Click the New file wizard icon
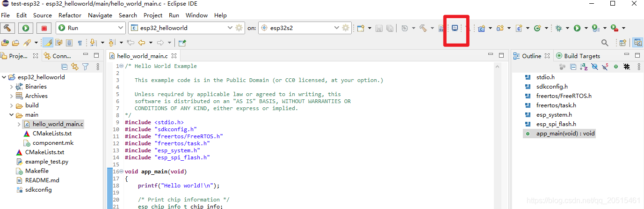The height and width of the screenshot is (209, 644). 361,28
